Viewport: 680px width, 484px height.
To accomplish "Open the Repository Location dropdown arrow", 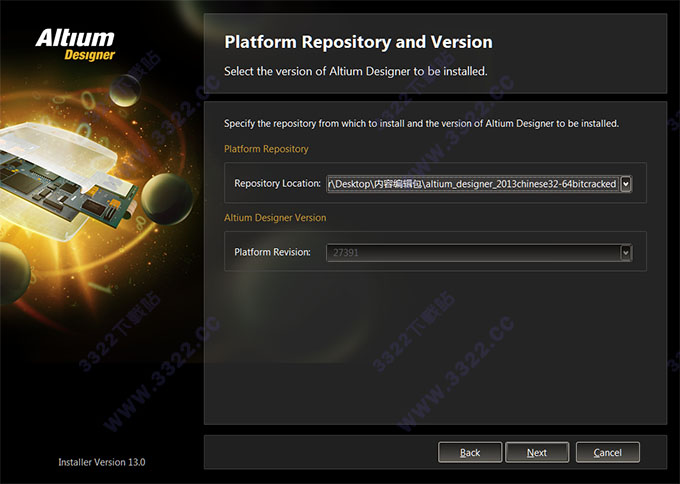I will (626, 184).
